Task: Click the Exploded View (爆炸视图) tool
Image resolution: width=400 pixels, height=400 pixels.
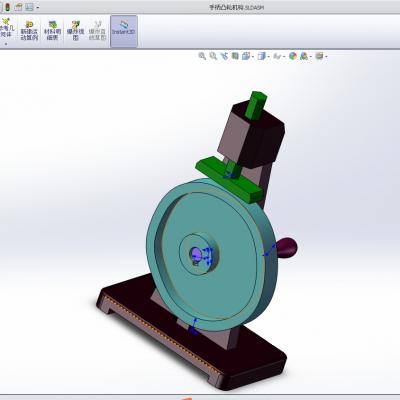Action: (x=75, y=31)
